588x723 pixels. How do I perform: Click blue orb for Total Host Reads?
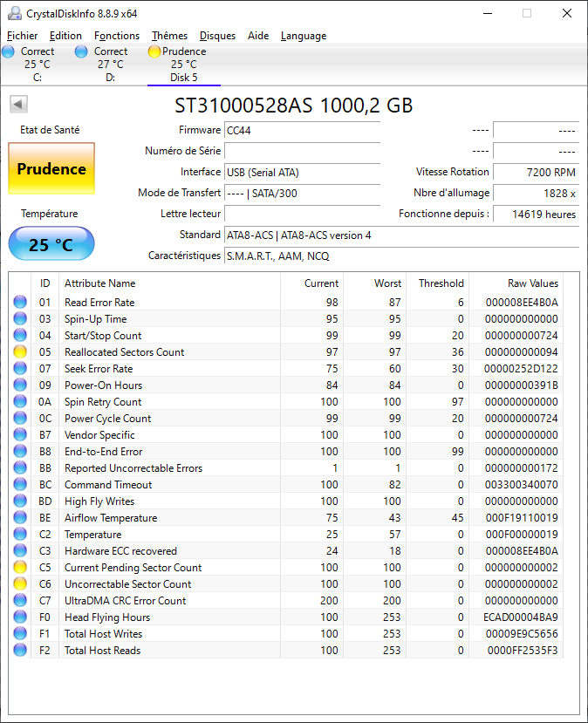20,651
